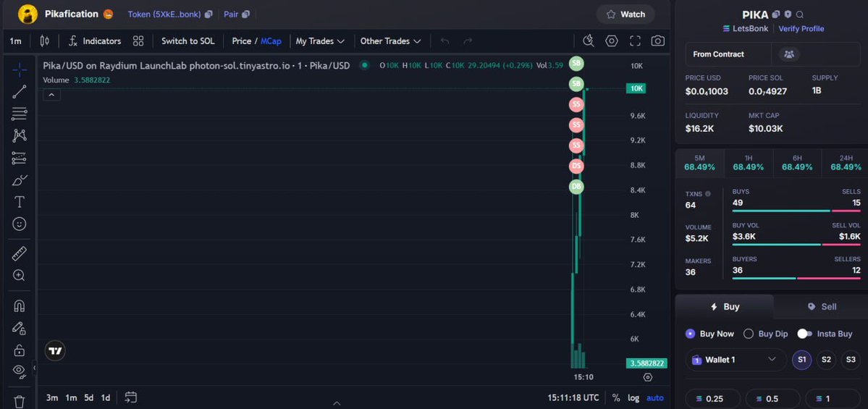This screenshot has width=868, height=409.
Task: Select the ruler measure tool
Action: [x=20, y=254]
